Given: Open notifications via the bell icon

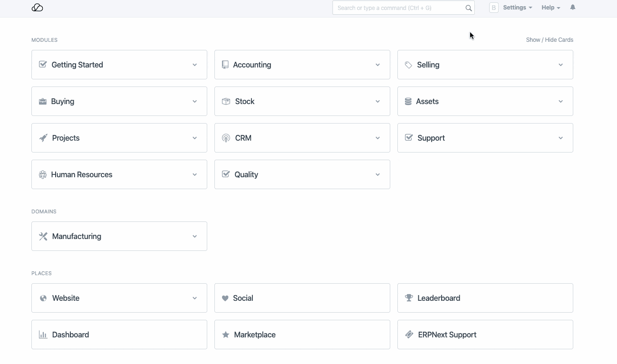Looking at the screenshot, I should pyautogui.click(x=572, y=8).
